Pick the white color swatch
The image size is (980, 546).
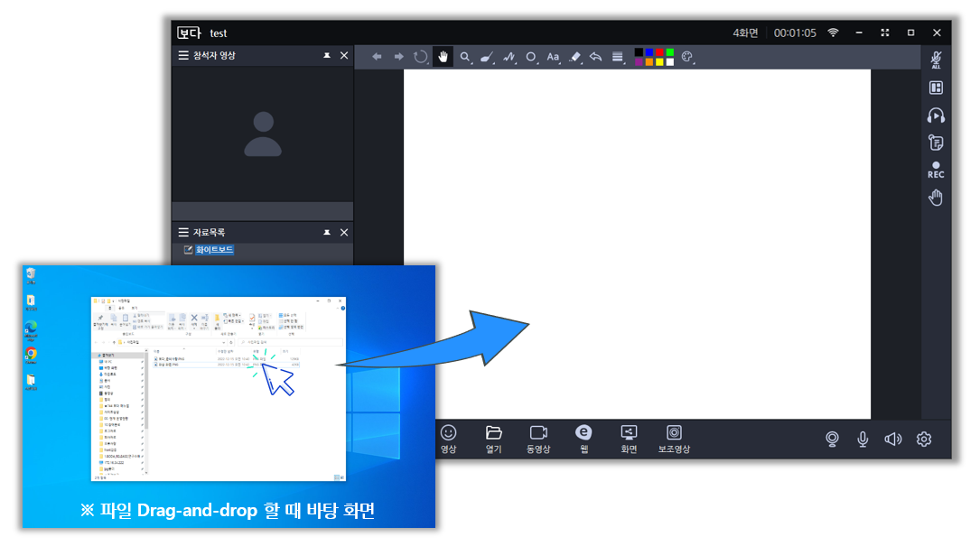coord(670,62)
